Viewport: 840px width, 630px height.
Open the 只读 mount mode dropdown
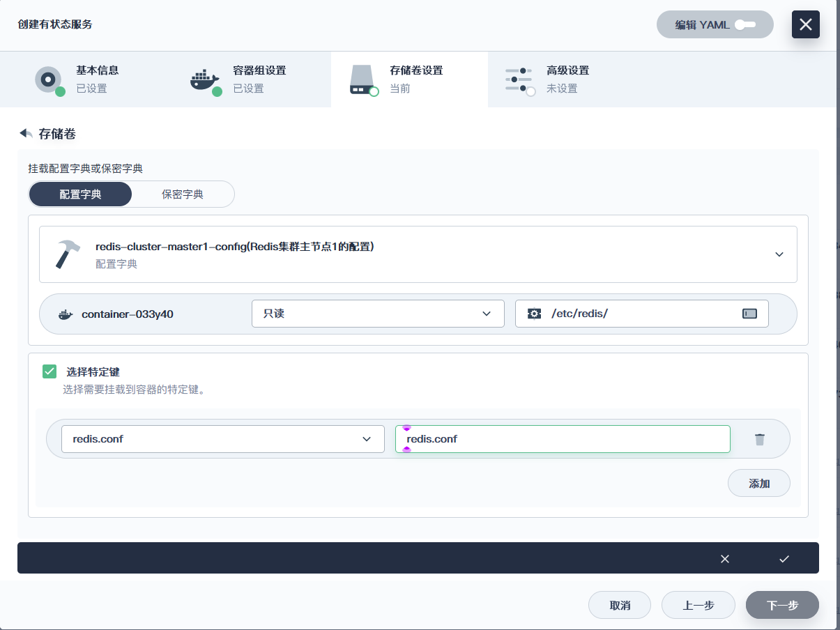(x=378, y=314)
